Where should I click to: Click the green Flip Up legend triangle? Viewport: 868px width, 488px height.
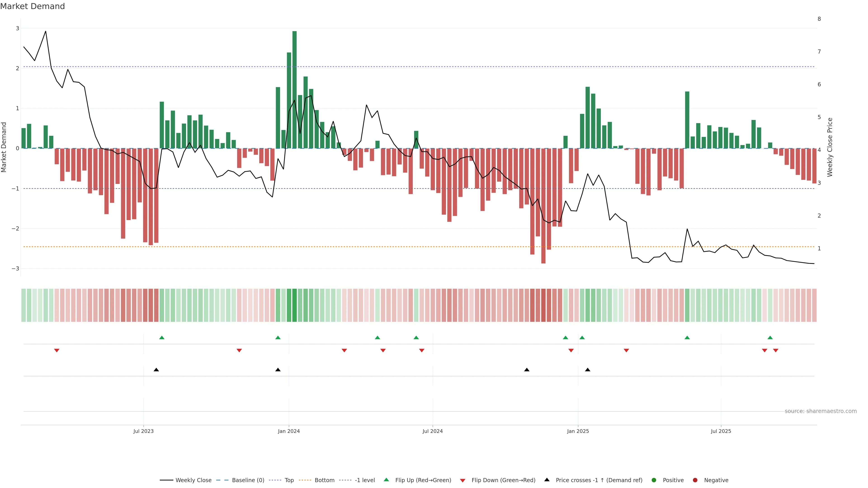[x=386, y=480]
